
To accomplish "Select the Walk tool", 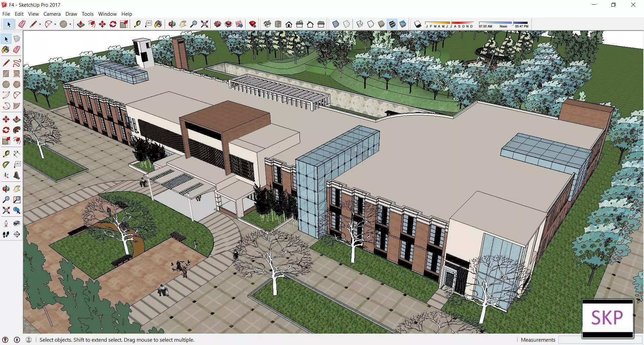I will tap(6, 234).
